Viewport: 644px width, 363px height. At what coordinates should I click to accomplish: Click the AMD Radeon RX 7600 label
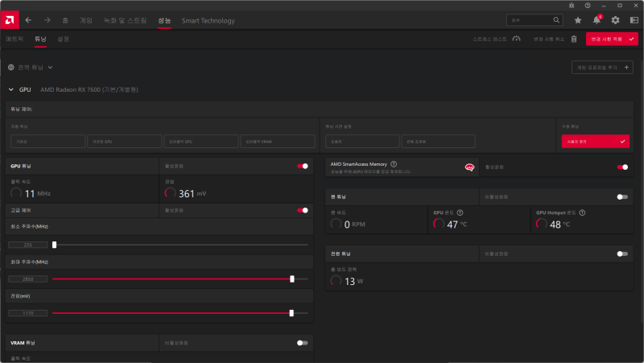pos(89,89)
